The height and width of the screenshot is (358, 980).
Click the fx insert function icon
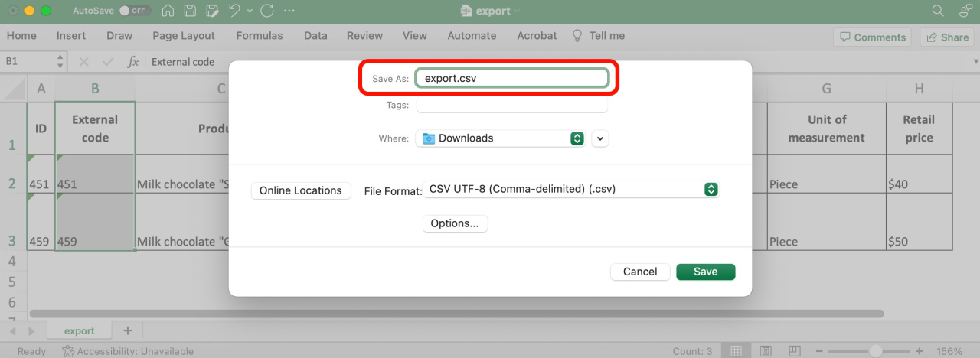[x=132, y=62]
